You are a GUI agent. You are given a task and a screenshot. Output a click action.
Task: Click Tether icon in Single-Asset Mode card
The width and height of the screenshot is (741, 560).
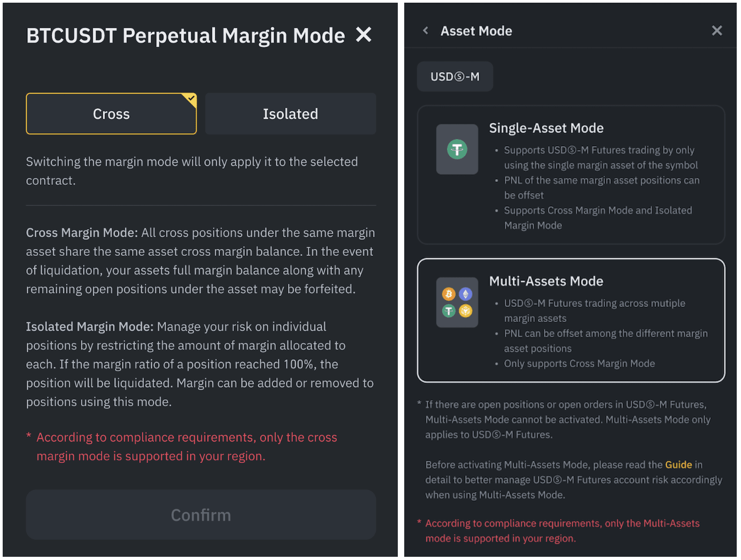[x=457, y=149]
